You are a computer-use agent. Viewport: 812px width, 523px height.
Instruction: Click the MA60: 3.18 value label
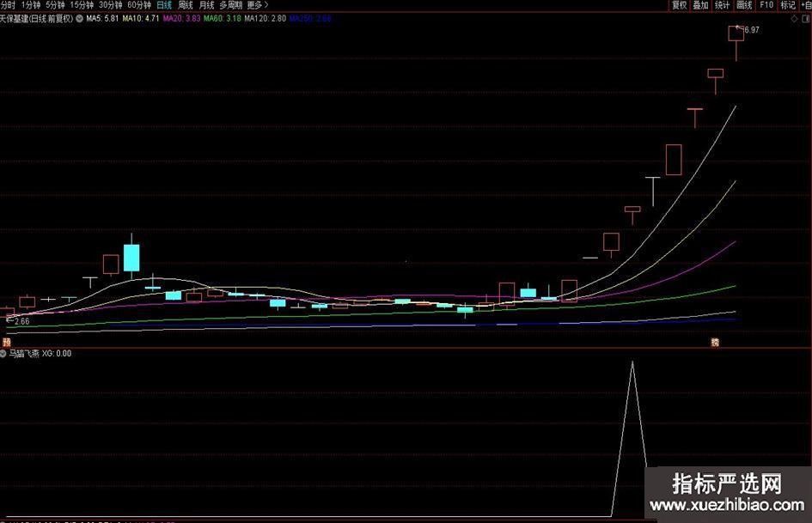(x=223, y=19)
